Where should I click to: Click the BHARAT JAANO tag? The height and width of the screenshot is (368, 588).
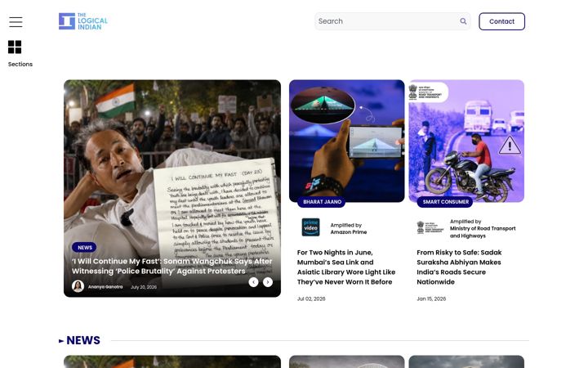(322, 202)
